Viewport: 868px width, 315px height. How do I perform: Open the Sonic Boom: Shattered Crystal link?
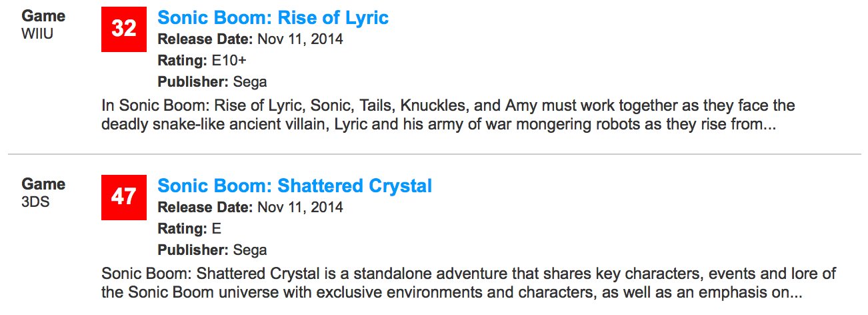click(295, 186)
